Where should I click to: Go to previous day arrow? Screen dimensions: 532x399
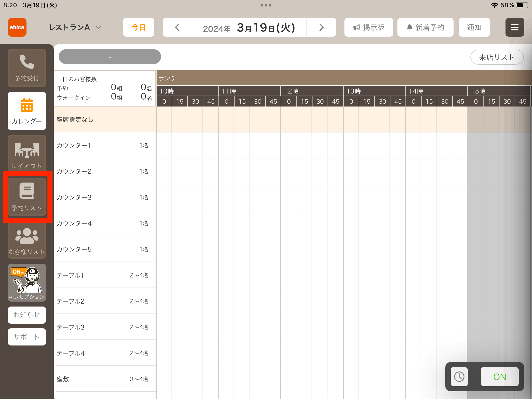[177, 27]
